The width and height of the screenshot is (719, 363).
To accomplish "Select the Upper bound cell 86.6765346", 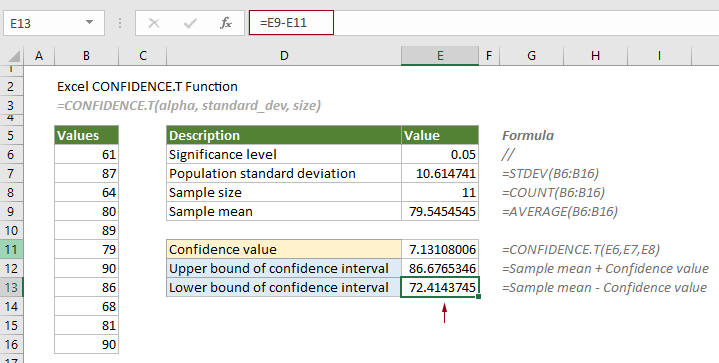I will (440, 268).
